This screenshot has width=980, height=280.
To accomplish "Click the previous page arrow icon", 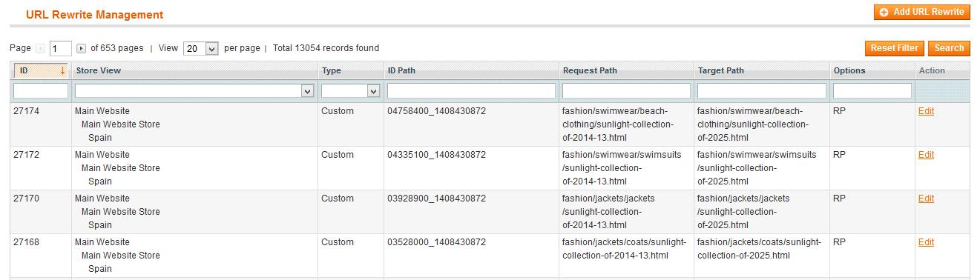I will [41, 49].
